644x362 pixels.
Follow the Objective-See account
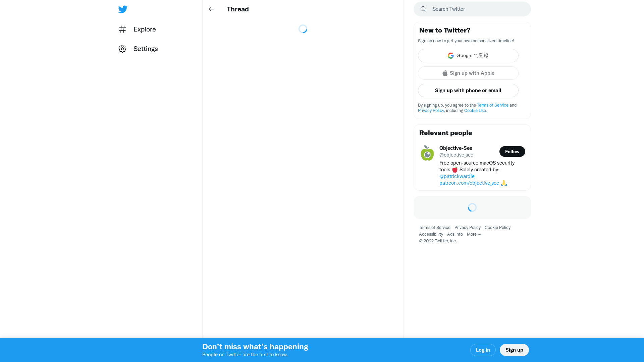(512, 151)
